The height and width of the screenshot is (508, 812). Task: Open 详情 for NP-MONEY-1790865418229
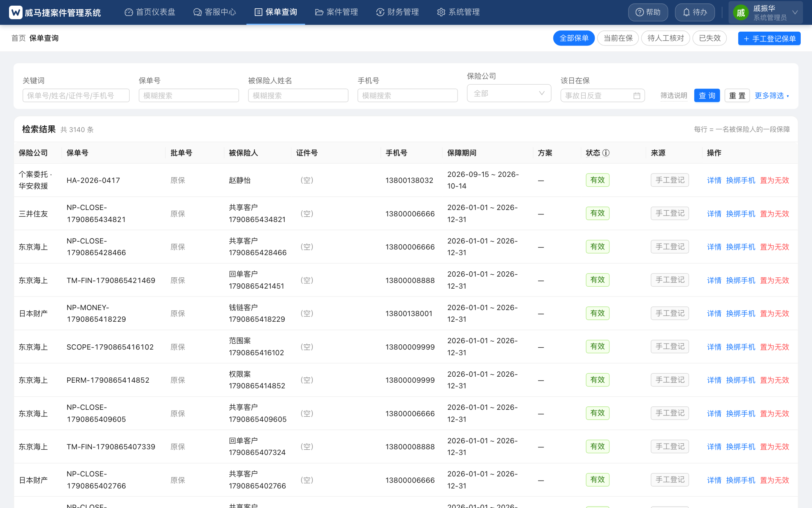[x=714, y=313]
